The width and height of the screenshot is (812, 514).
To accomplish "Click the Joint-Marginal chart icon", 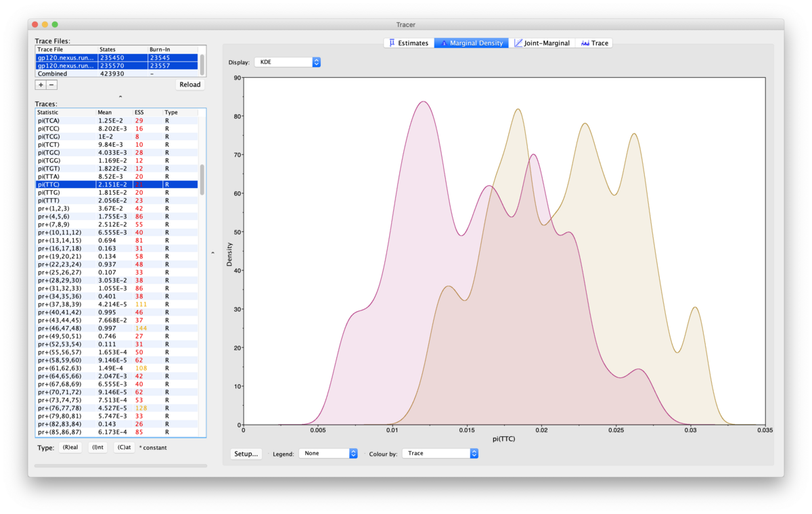I will 518,43.
